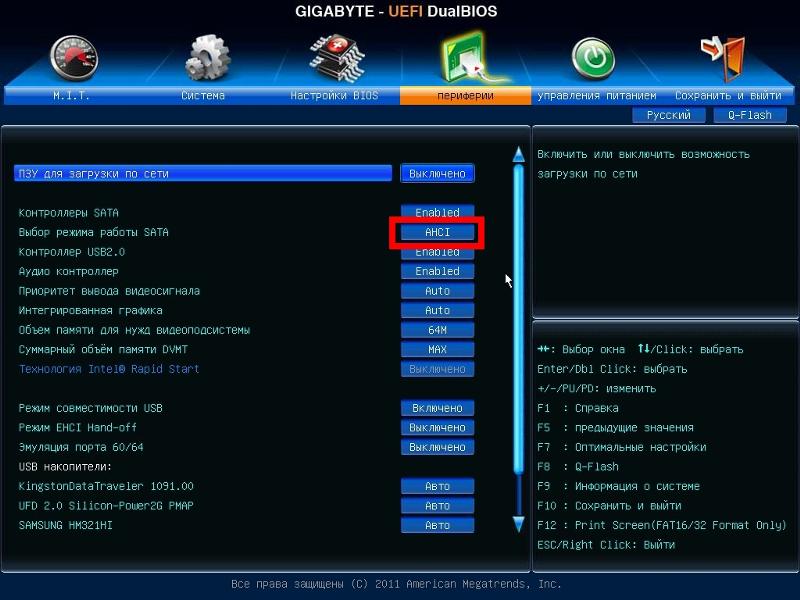Select the 'Режим совместимости USB' label
This screenshot has width=800, height=600.
coord(90,408)
